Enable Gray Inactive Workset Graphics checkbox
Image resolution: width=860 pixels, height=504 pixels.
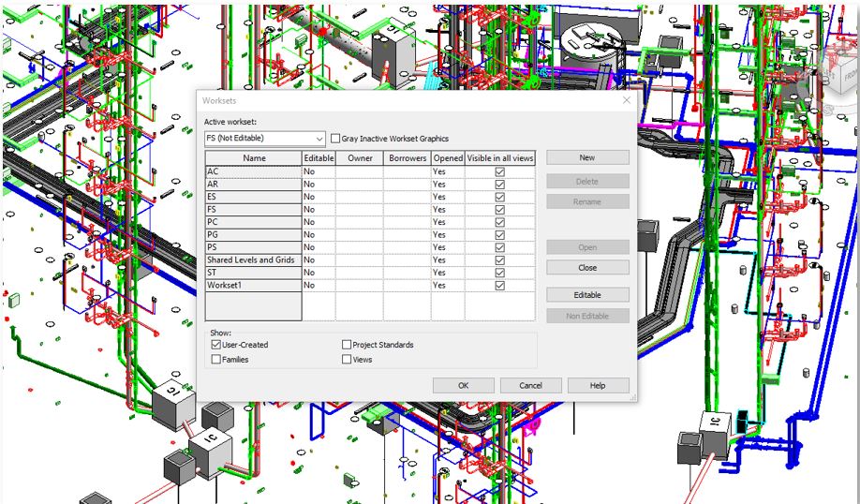point(336,139)
